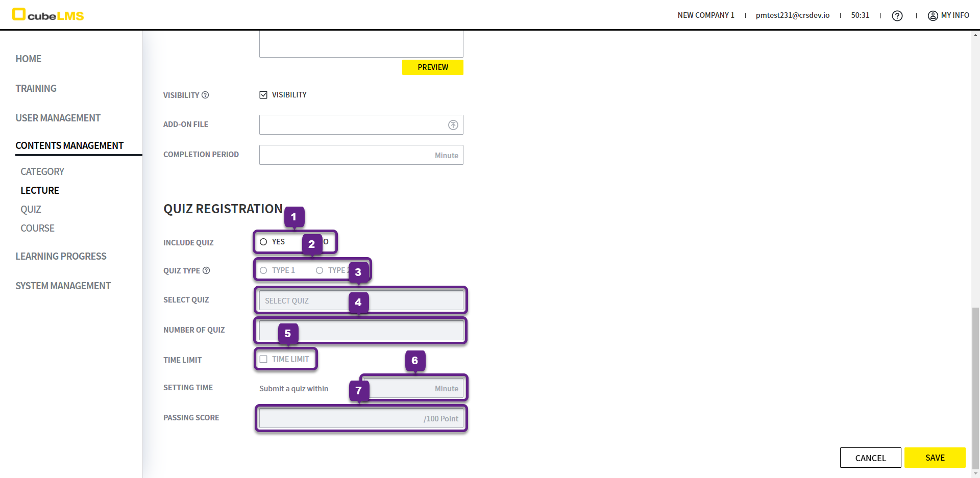Viewport: 980px width, 478px height.
Task: Click the MY INFO user profile icon
Action: coord(933,16)
